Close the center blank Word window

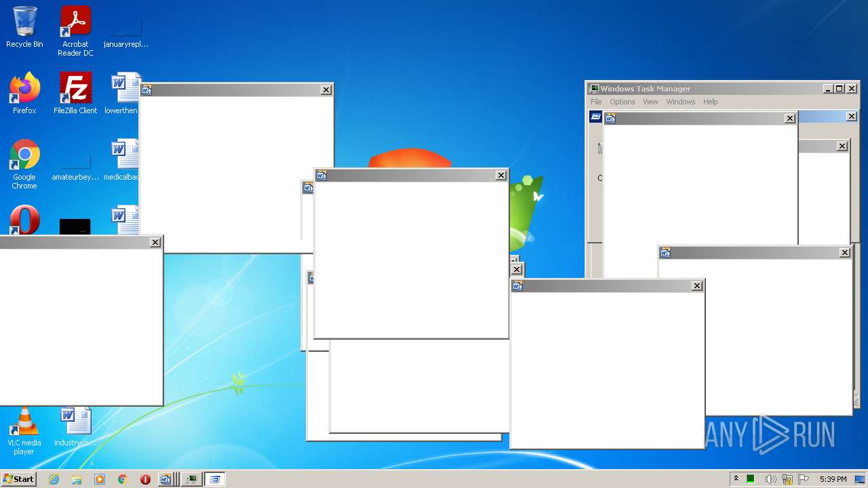coord(501,176)
